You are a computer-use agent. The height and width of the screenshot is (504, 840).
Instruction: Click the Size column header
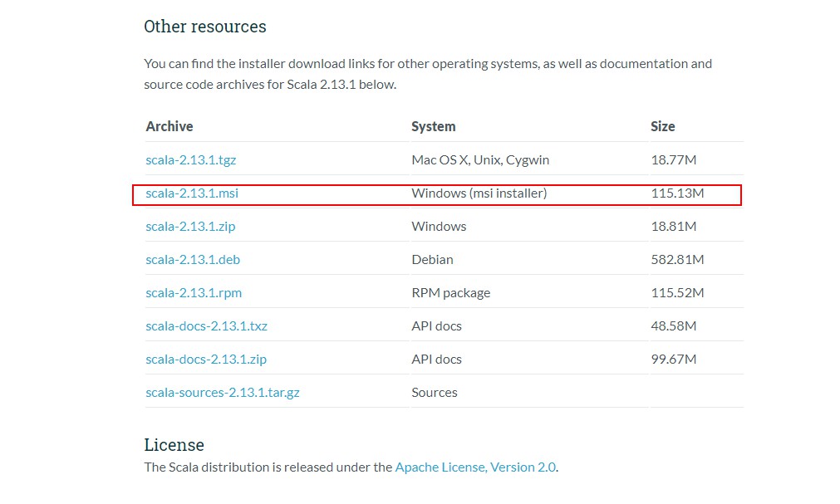tap(663, 127)
